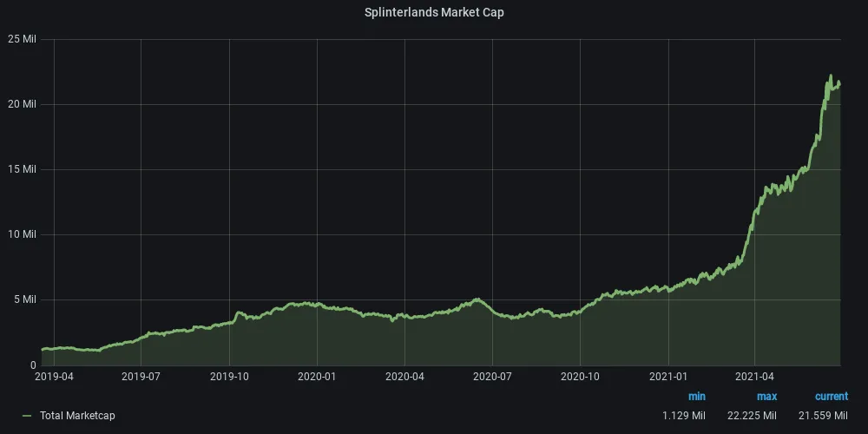Click the 5 Mil y-axis label
Viewport: 868px width, 434px height.
click(x=24, y=299)
